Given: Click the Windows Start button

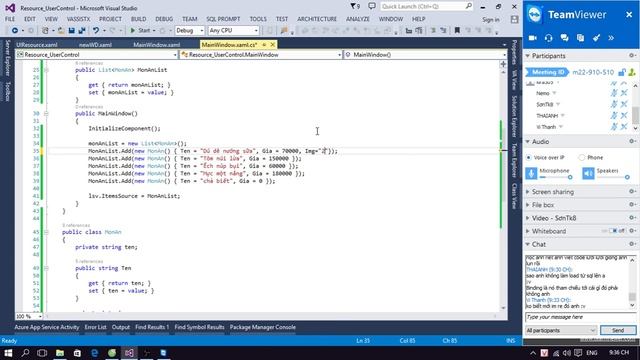Looking at the screenshot, I should coord(8,353).
